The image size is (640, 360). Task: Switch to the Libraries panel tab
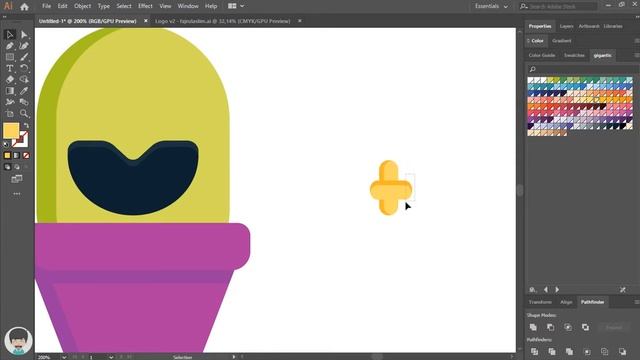click(613, 26)
